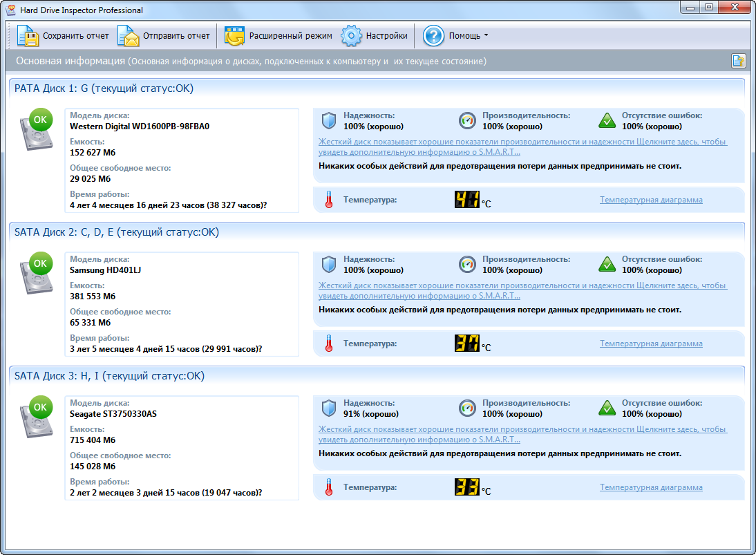Click the green Отсутствие ошибок triangle for Диск 1

(607, 119)
